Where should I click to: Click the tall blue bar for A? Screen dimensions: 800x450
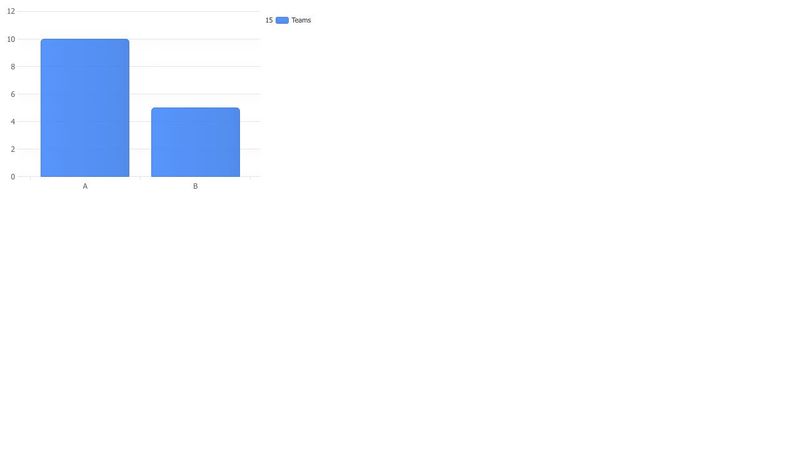[x=85, y=108]
